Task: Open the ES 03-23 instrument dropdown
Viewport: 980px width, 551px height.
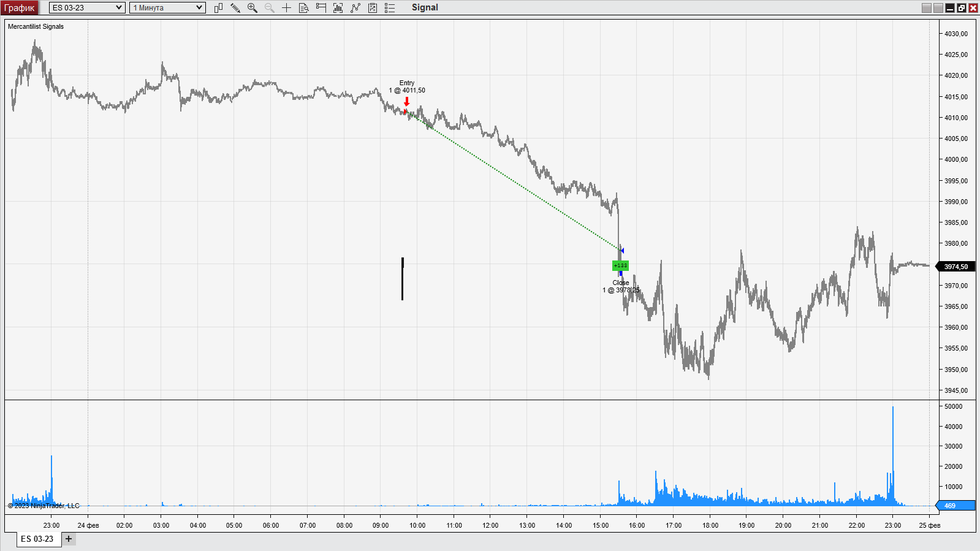Action: (87, 8)
